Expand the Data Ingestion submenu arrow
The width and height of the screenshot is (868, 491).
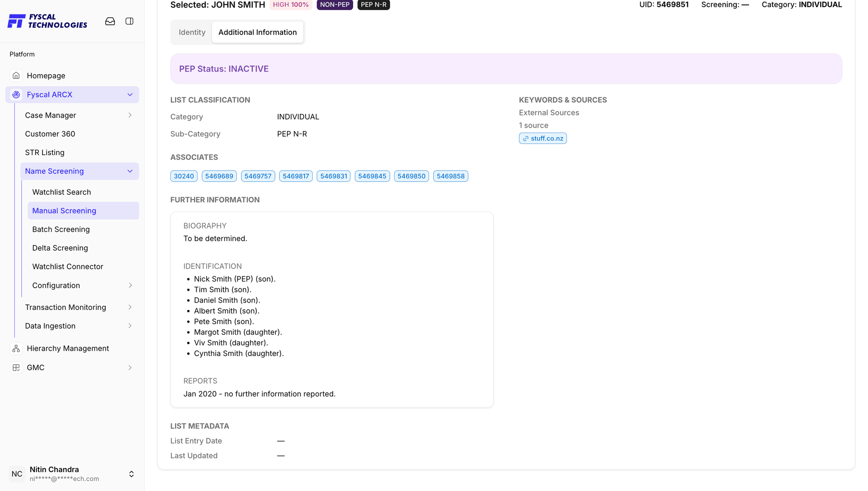[130, 326]
